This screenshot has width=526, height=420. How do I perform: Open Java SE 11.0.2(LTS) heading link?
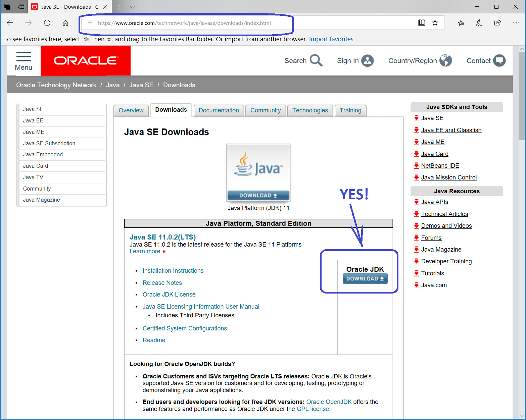point(162,237)
